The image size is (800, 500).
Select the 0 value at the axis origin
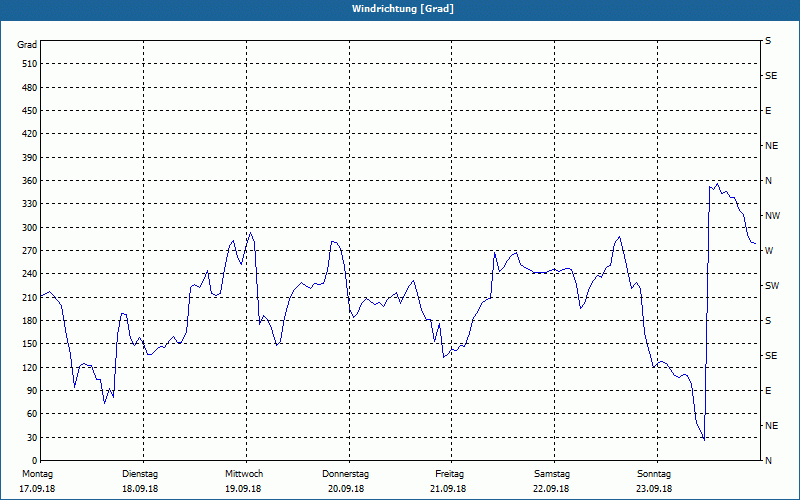click(x=35, y=461)
